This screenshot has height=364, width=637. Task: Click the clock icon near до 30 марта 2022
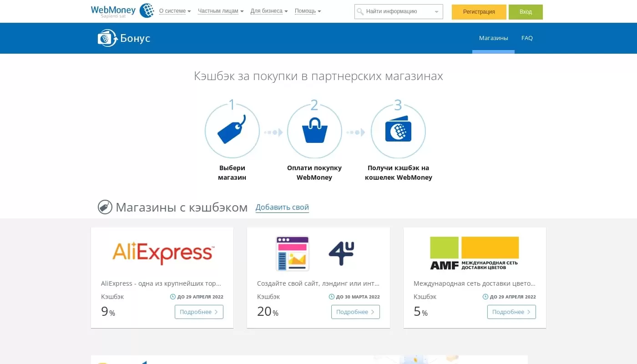pos(332,297)
